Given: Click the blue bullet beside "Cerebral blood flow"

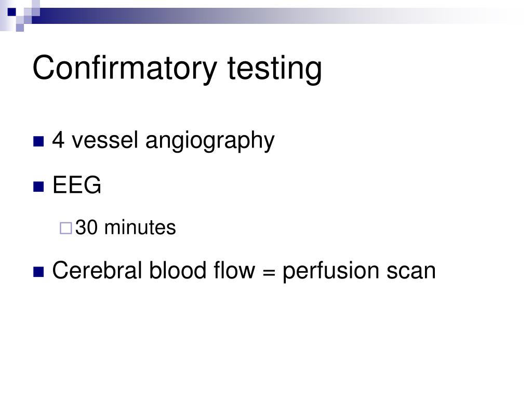Looking at the screenshot, I should coord(38,272).
